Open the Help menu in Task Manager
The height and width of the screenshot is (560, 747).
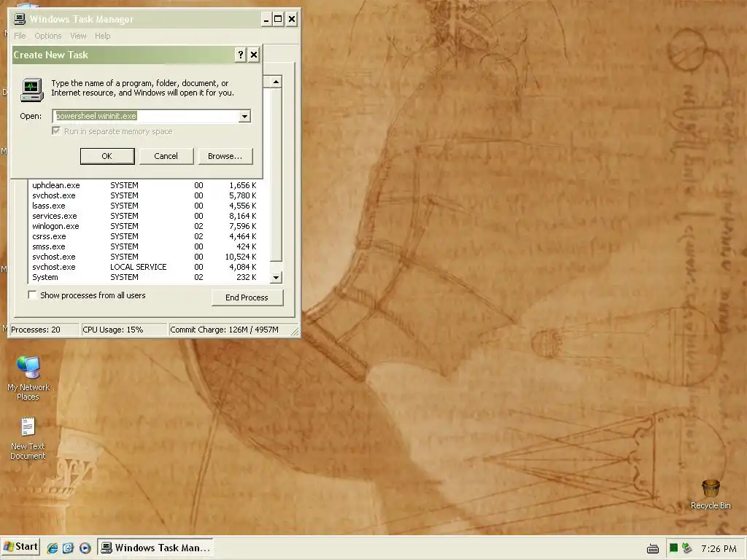[x=102, y=36]
